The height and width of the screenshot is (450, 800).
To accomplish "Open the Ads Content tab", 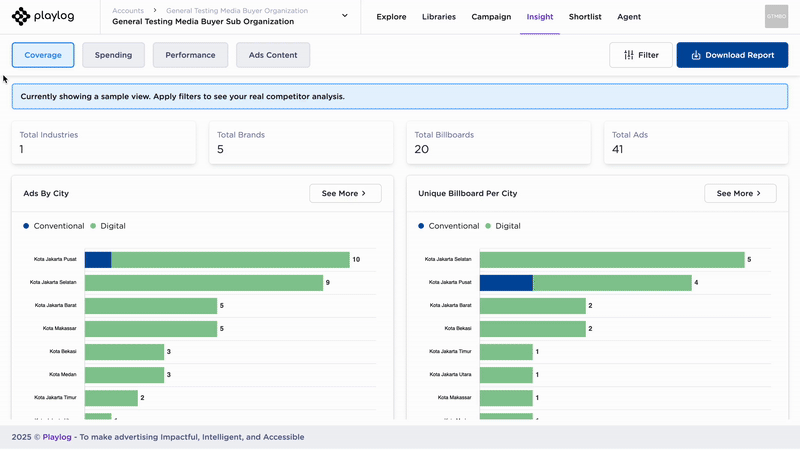I will click(x=273, y=55).
